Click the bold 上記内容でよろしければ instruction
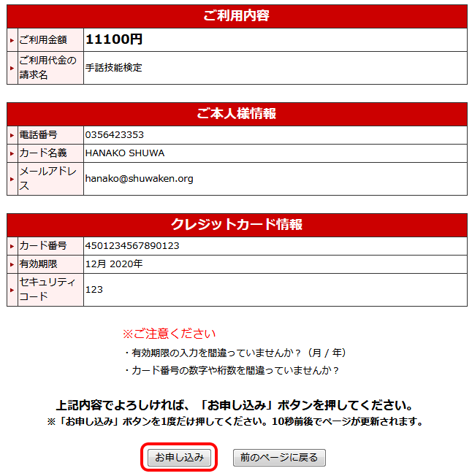This screenshot has height=476, width=472. (235, 405)
